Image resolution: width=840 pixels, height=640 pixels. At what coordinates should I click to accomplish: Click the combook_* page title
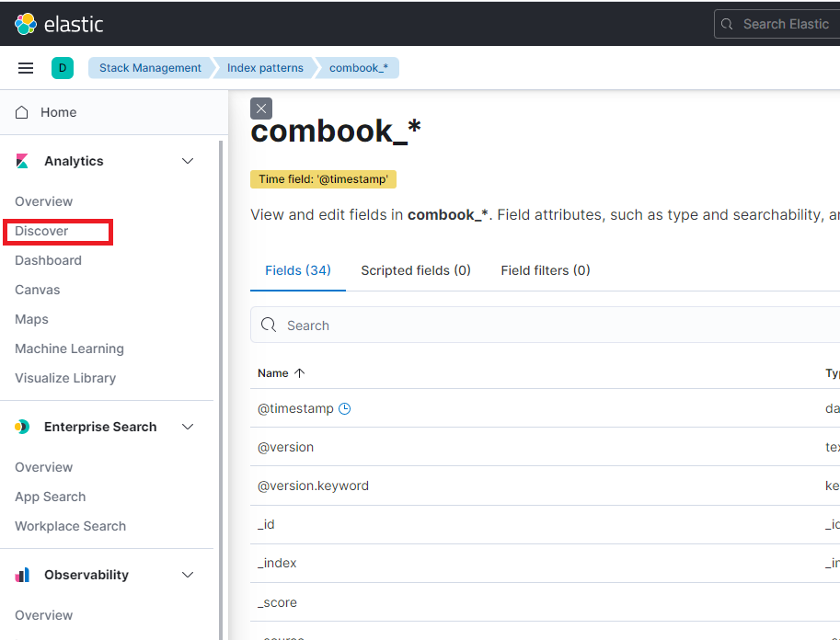coord(336,131)
